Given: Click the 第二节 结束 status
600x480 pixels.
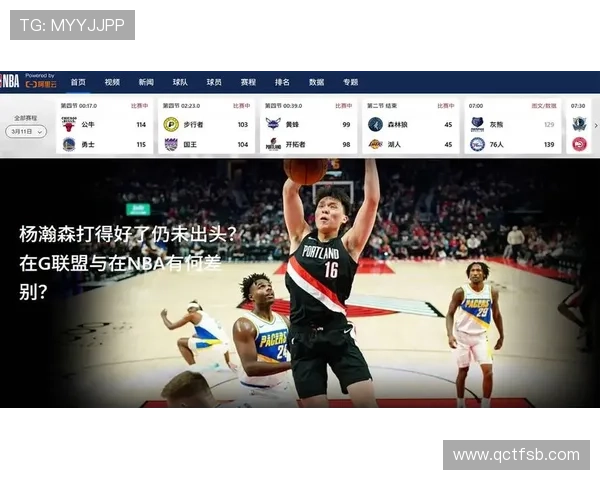Looking at the screenshot, I should click(382, 106).
